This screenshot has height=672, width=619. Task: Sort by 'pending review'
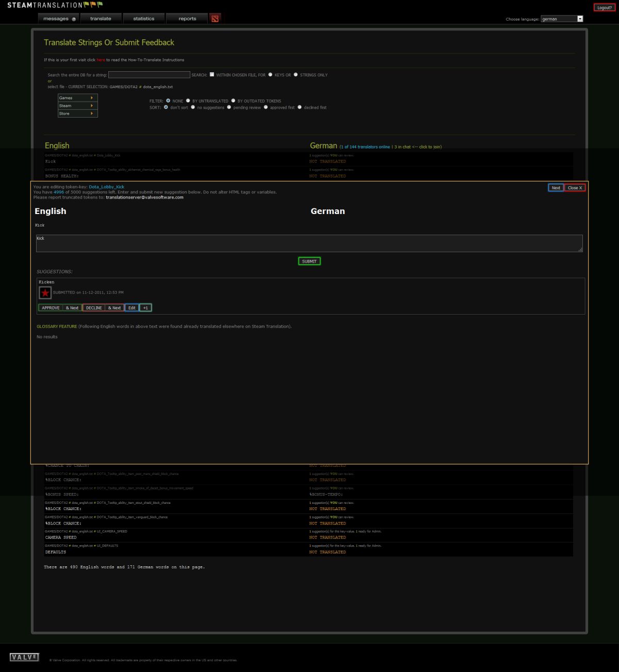(229, 107)
